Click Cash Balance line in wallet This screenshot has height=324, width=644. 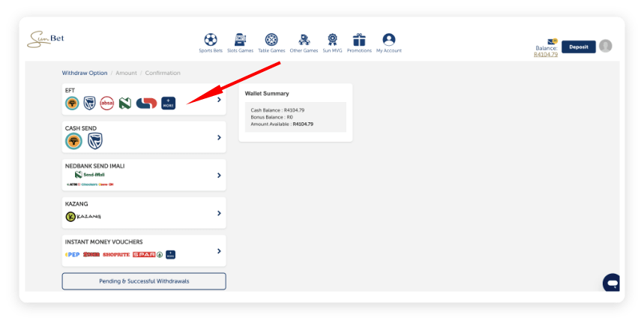click(x=277, y=110)
